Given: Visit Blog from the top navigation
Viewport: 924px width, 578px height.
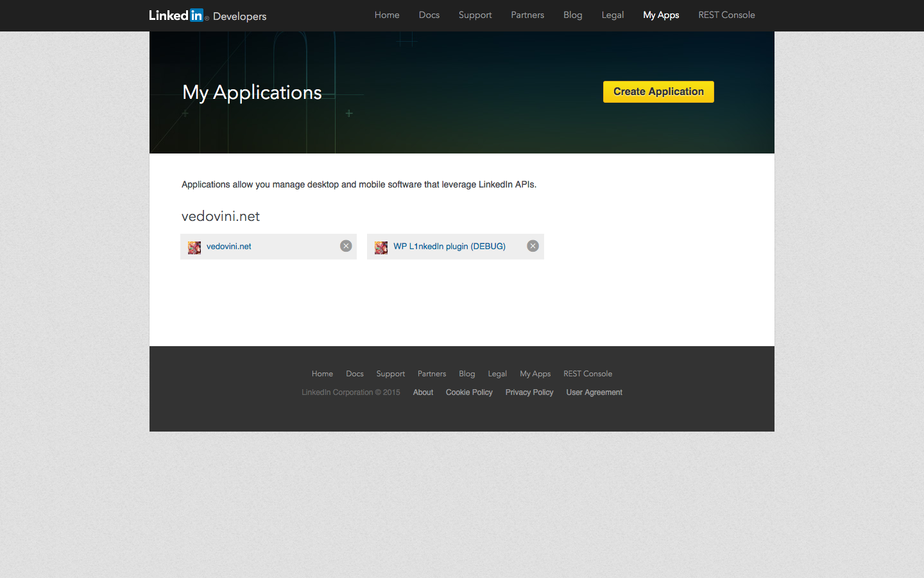Looking at the screenshot, I should (x=573, y=15).
